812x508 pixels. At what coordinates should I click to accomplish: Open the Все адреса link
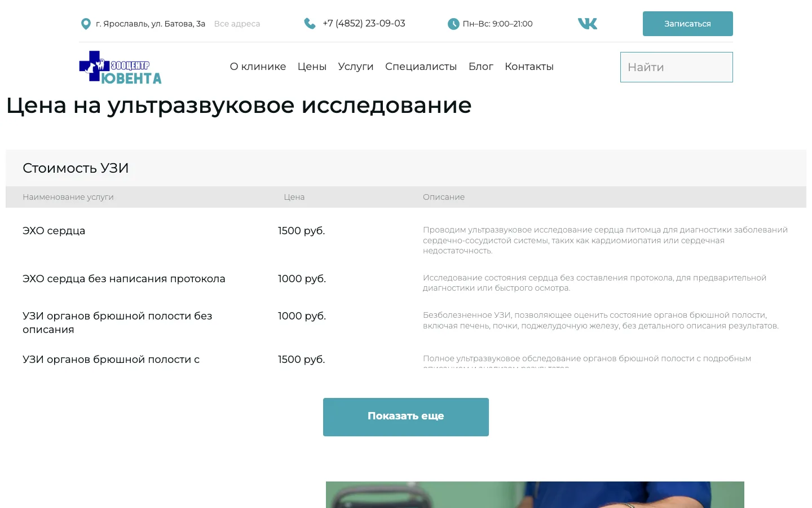pyautogui.click(x=237, y=24)
